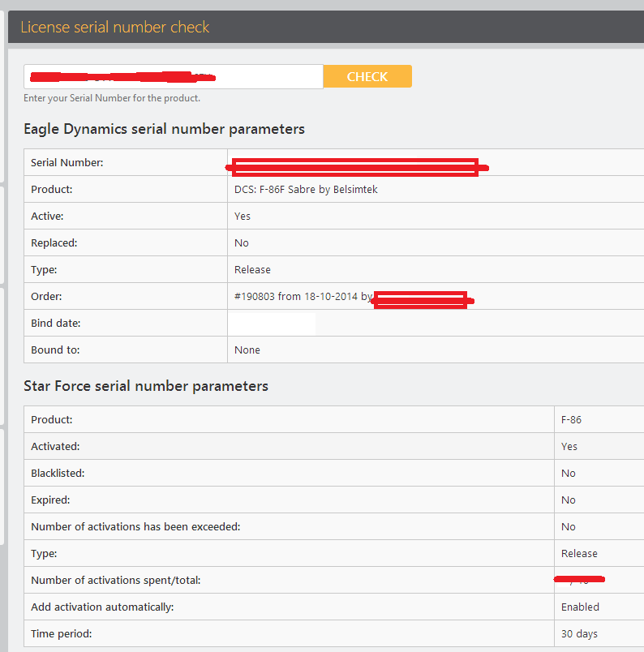Click the 'License serial number check' header title
This screenshot has height=652, width=644.
(x=115, y=27)
